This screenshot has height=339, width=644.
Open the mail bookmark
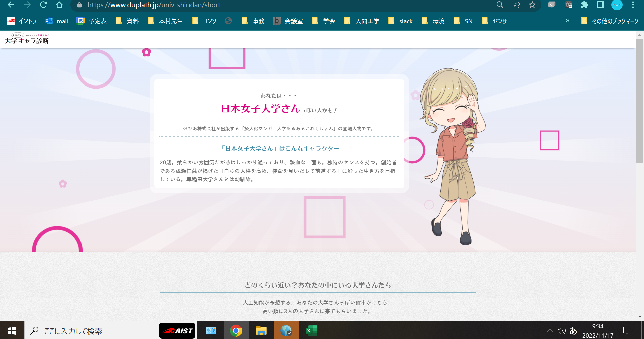point(57,21)
